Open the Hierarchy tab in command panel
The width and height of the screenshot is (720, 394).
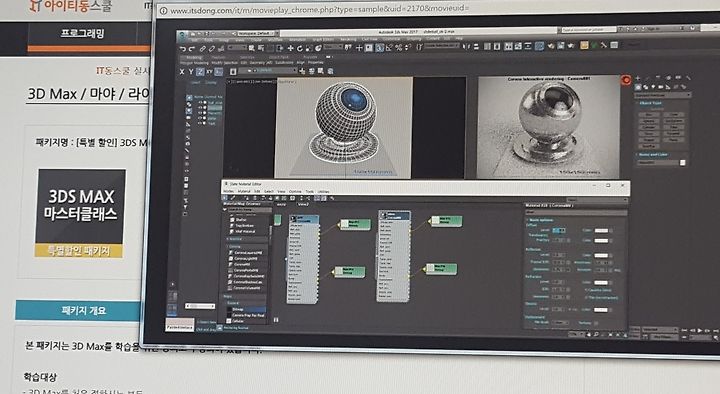658,78
